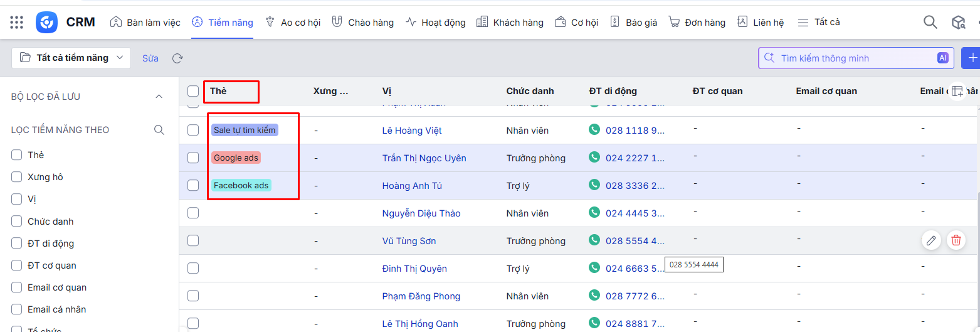Collapse the Bộ lọc đã lưu section

click(x=159, y=97)
